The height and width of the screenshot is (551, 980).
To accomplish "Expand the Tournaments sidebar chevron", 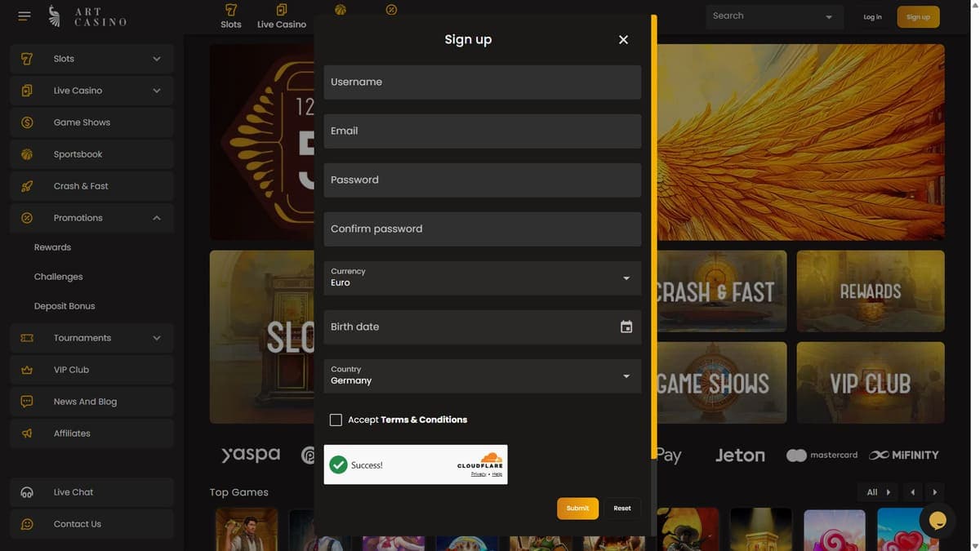I will click(157, 338).
